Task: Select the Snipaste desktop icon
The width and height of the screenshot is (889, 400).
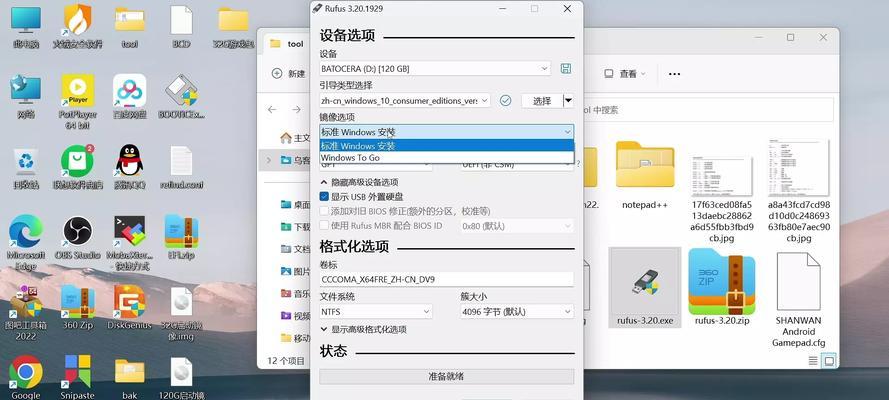Action: (78, 377)
